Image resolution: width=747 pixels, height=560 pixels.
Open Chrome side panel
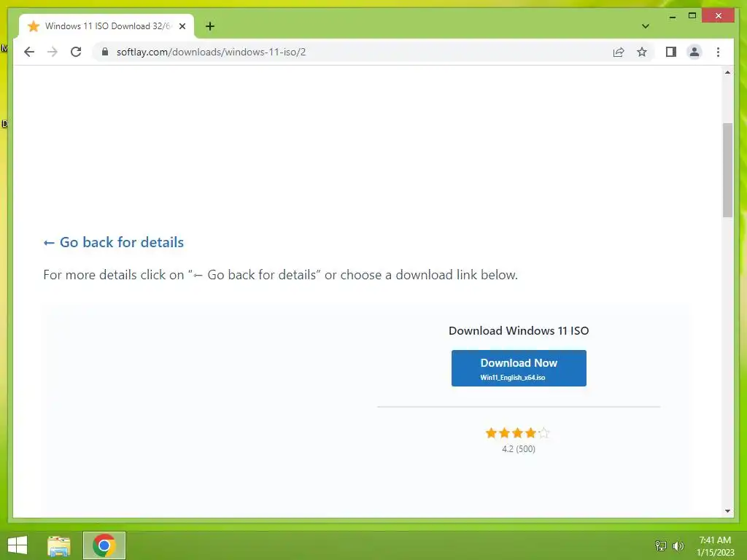coord(671,52)
